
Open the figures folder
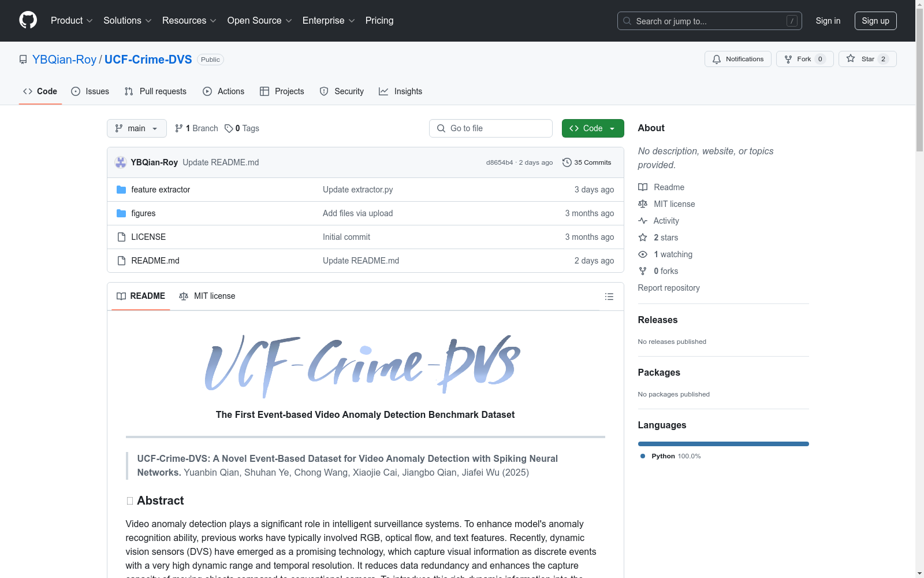point(143,213)
